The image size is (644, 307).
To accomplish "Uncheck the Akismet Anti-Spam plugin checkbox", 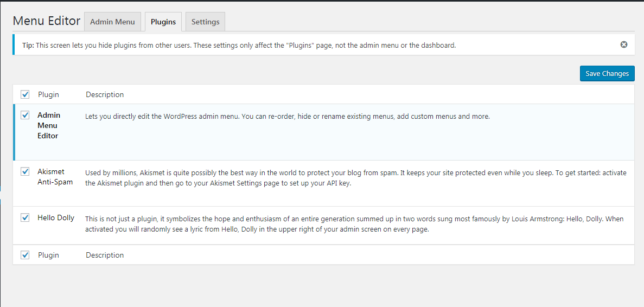I will (x=25, y=171).
